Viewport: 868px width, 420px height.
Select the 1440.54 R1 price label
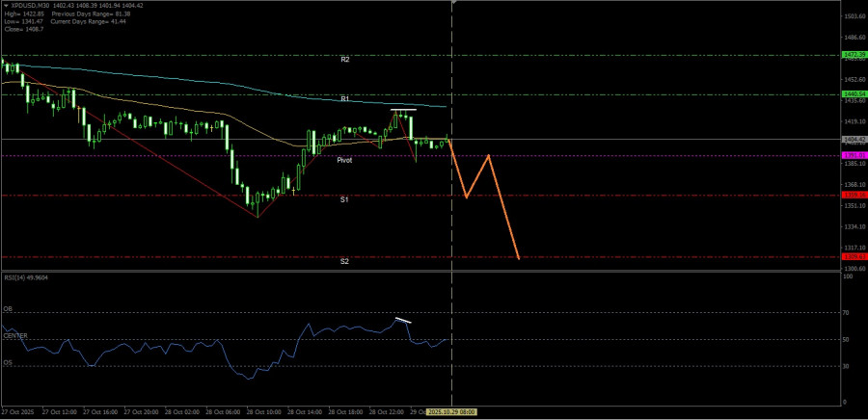tap(854, 94)
